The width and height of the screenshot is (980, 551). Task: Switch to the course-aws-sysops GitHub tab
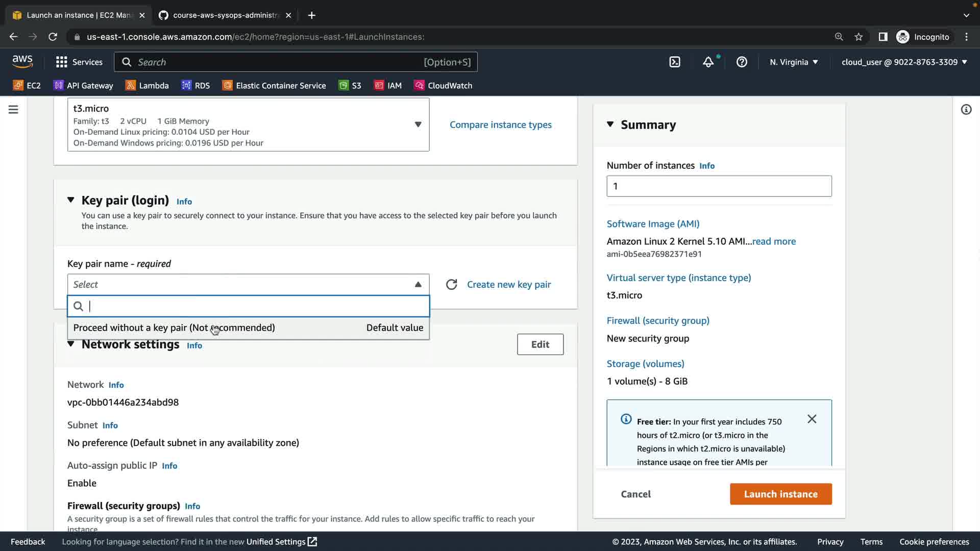click(225, 15)
